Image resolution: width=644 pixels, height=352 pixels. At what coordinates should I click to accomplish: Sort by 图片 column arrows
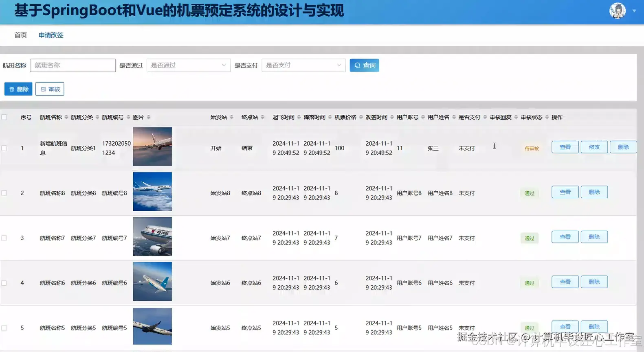[x=149, y=117]
